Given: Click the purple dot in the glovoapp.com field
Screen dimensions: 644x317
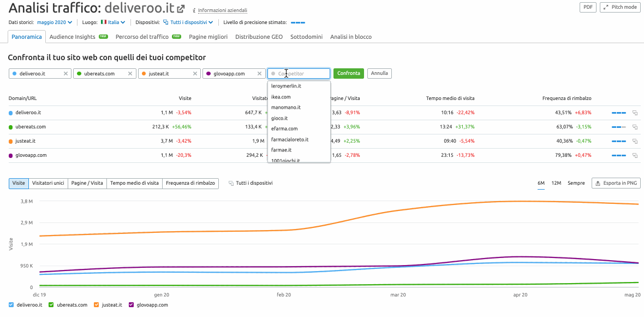Looking at the screenshot, I should coord(208,74).
